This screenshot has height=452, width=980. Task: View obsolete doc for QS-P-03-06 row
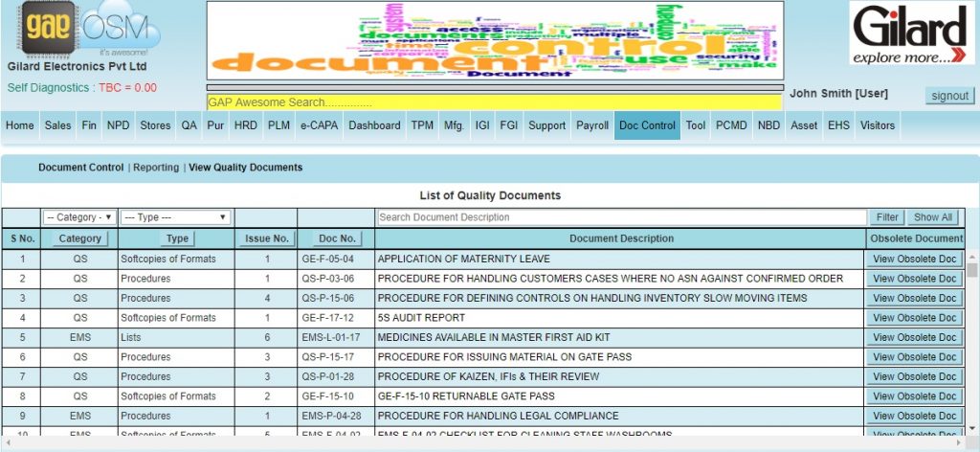click(x=914, y=279)
